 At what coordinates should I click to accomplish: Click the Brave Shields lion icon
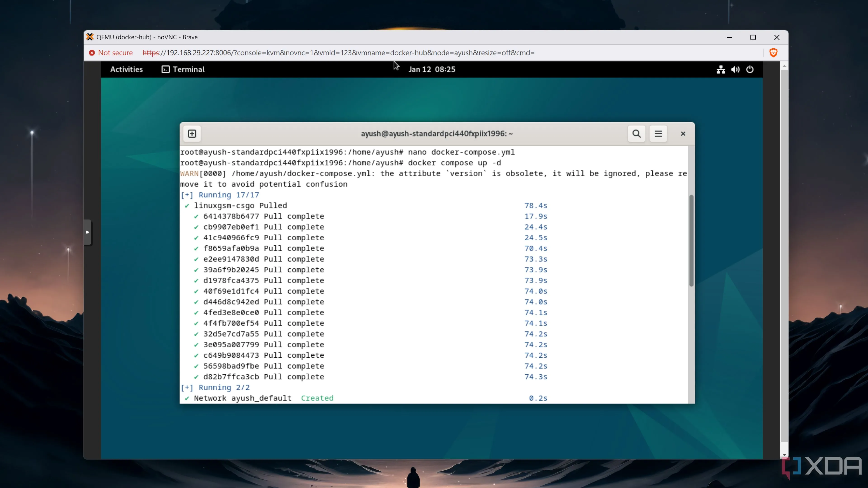click(x=773, y=53)
